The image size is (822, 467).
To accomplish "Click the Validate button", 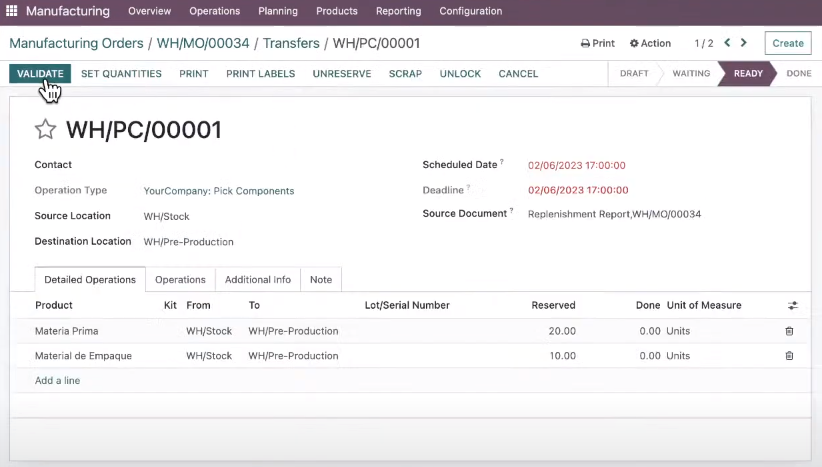I will [x=40, y=74].
